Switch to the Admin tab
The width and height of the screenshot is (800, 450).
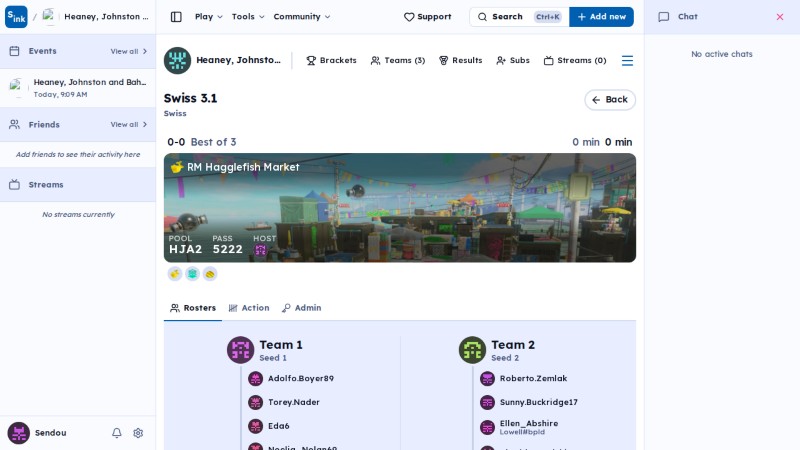point(302,308)
